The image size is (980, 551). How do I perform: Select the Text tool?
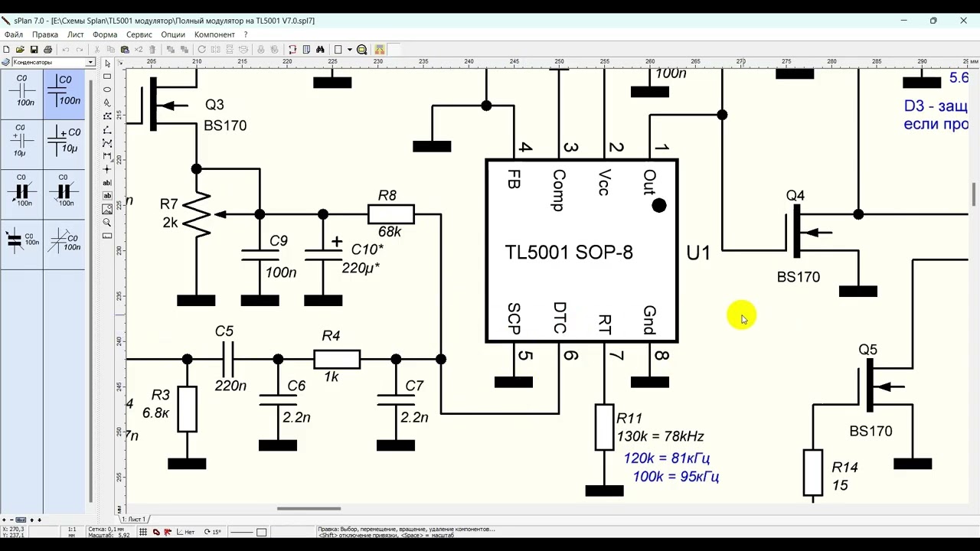pos(107,182)
